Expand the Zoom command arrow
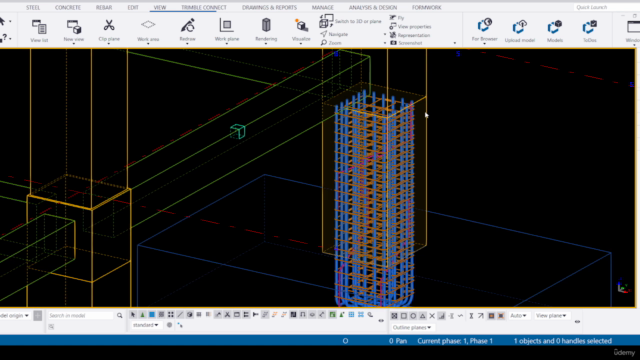Screen dimensions: 640x360 coord(385,43)
